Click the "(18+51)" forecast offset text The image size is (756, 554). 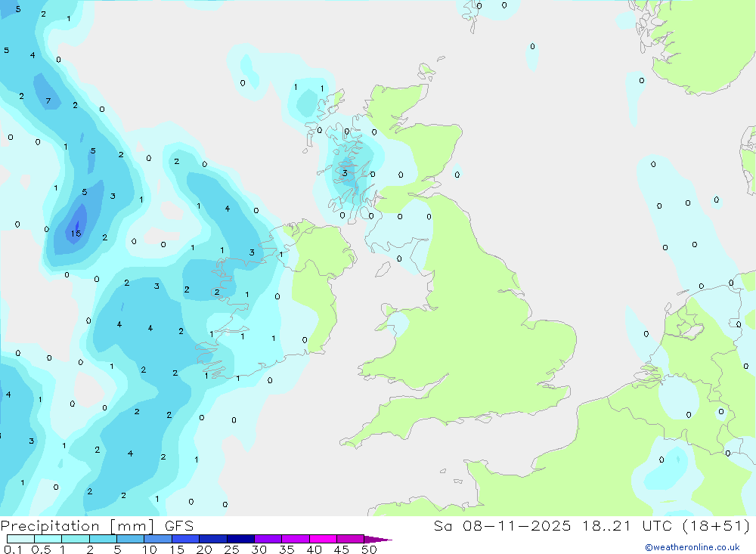click(717, 526)
